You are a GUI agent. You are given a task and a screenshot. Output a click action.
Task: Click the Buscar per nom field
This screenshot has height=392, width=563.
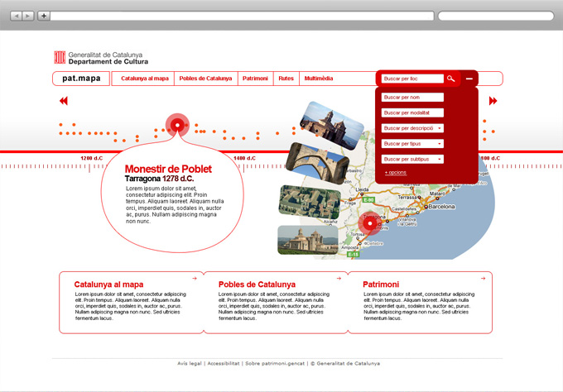pos(412,98)
